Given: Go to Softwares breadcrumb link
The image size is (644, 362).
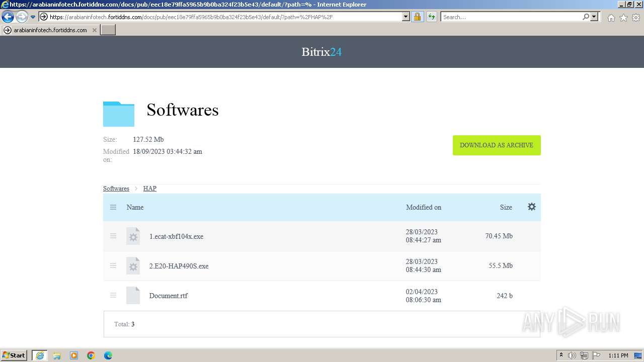Looking at the screenshot, I should tap(116, 189).
